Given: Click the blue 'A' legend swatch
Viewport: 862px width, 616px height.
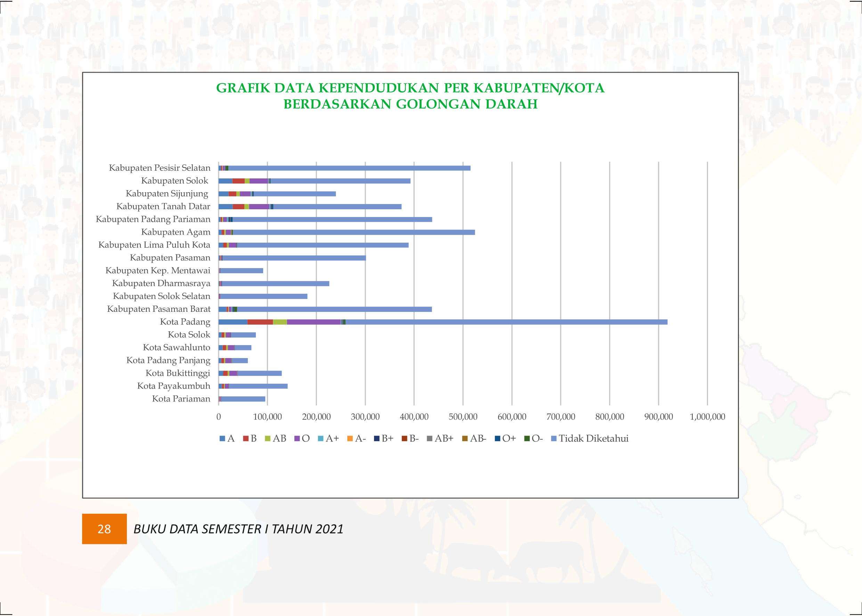Looking at the screenshot, I should 222,439.
